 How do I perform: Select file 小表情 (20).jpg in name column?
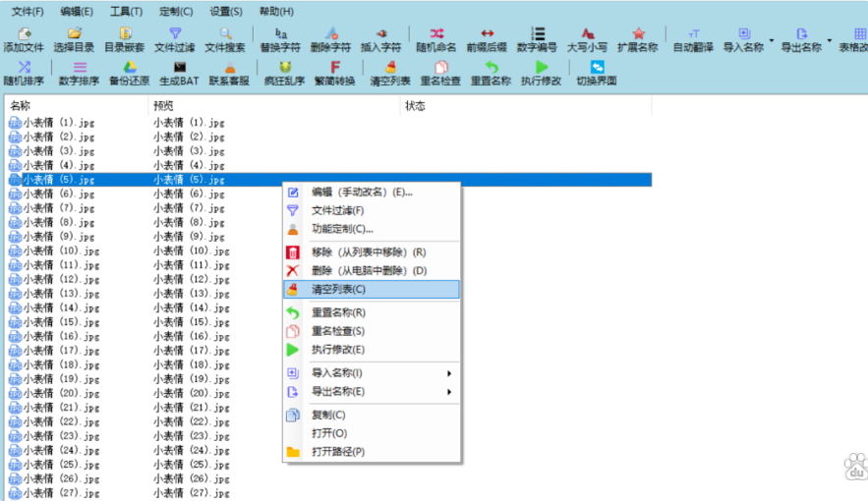(x=61, y=393)
